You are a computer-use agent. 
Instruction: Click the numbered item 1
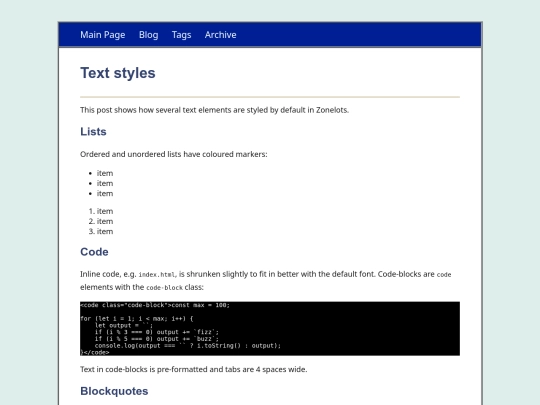(x=105, y=211)
